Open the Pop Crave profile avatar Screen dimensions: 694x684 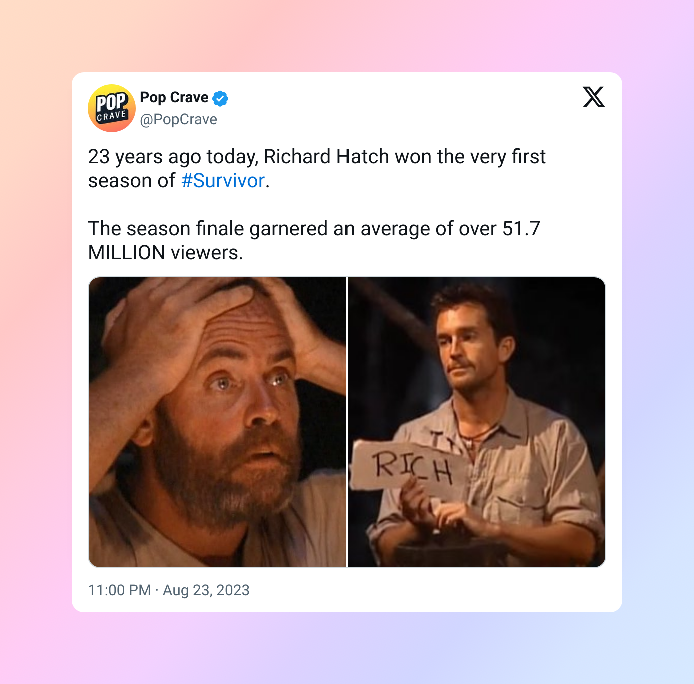[x=112, y=108]
